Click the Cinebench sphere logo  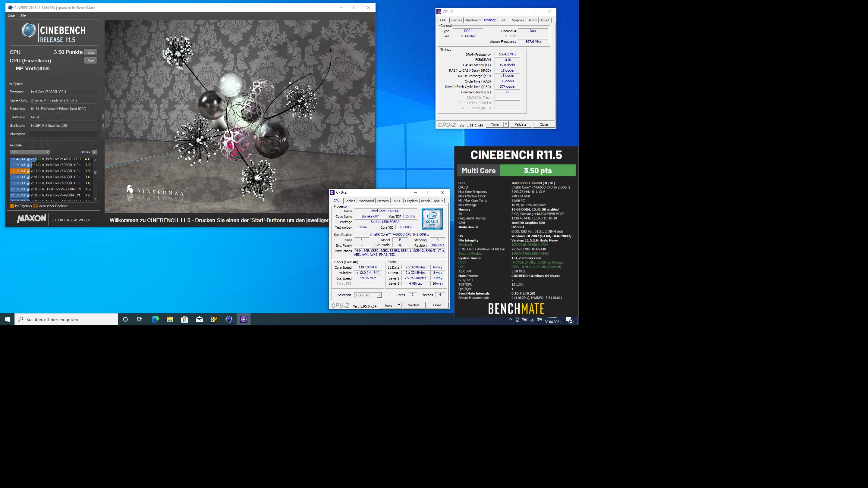point(29,31)
